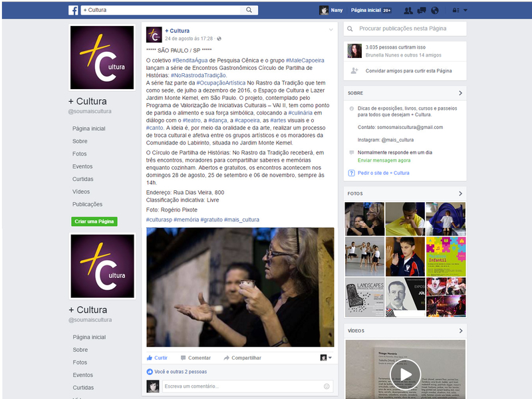Open Curtidas in the lower sidebar menu
This screenshot has width=532, height=399.
coord(83,388)
